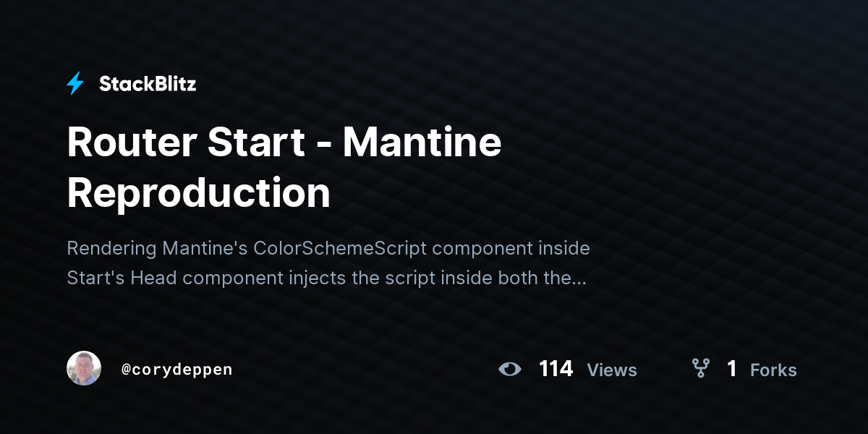Click the eye icon beside 114 Views
The image size is (868, 434).
pyautogui.click(x=510, y=370)
